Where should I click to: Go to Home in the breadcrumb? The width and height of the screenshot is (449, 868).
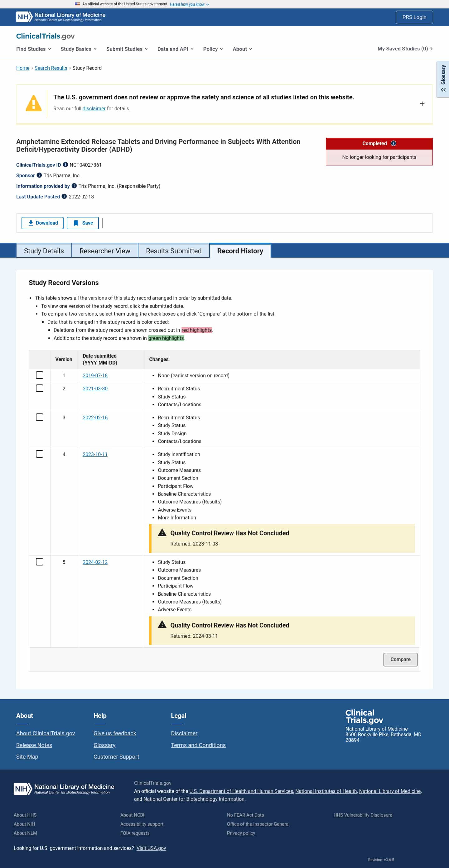pyautogui.click(x=23, y=68)
